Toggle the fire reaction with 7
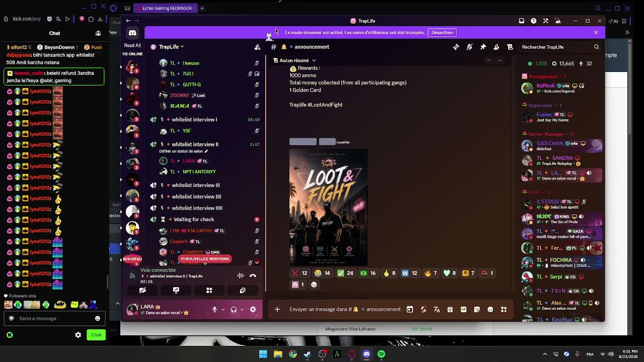644x362 pixels. [x=431, y=273]
